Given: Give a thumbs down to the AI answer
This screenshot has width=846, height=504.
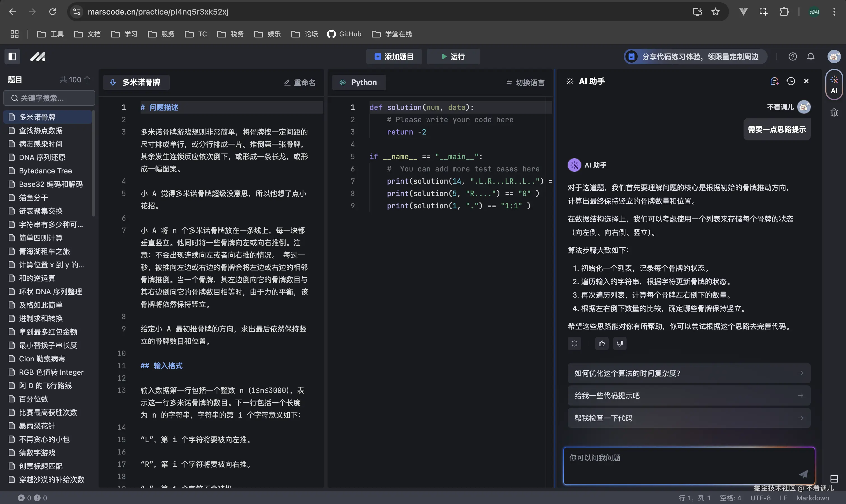Looking at the screenshot, I should [620, 343].
